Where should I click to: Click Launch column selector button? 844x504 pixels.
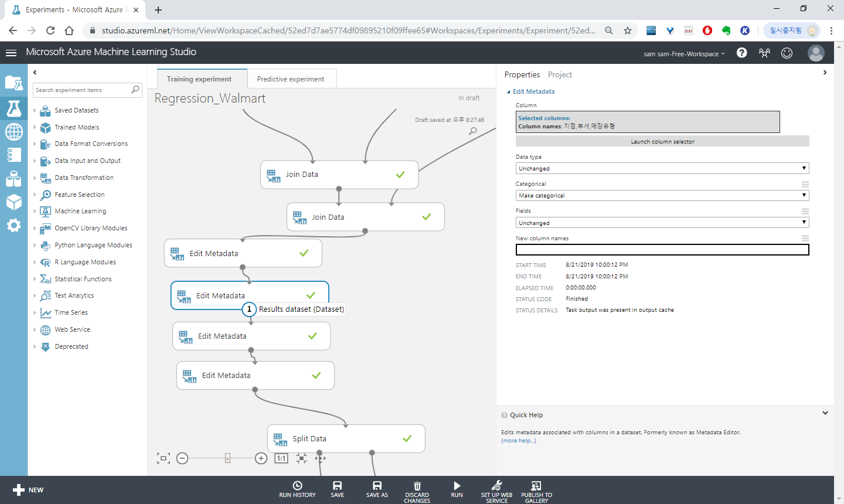click(662, 141)
